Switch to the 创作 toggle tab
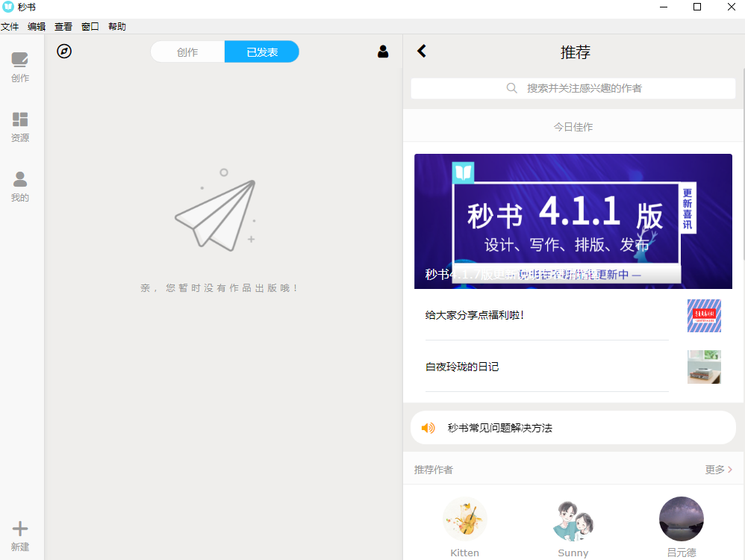 point(187,52)
